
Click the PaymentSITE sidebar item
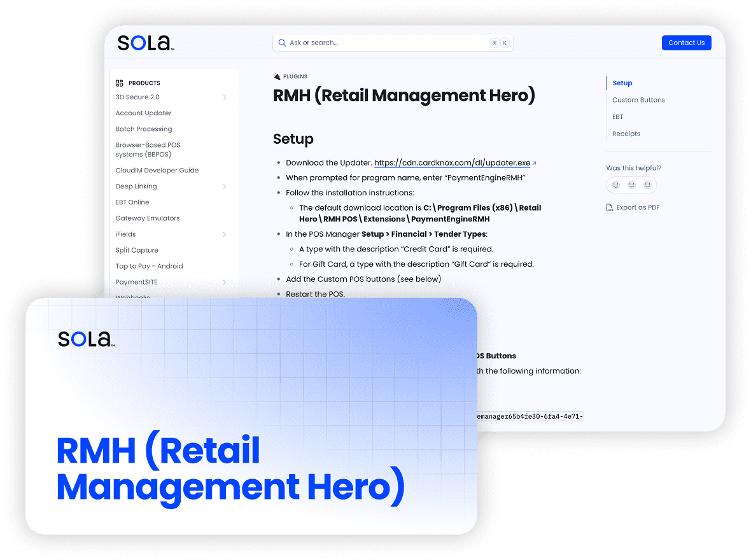pos(136,282)
